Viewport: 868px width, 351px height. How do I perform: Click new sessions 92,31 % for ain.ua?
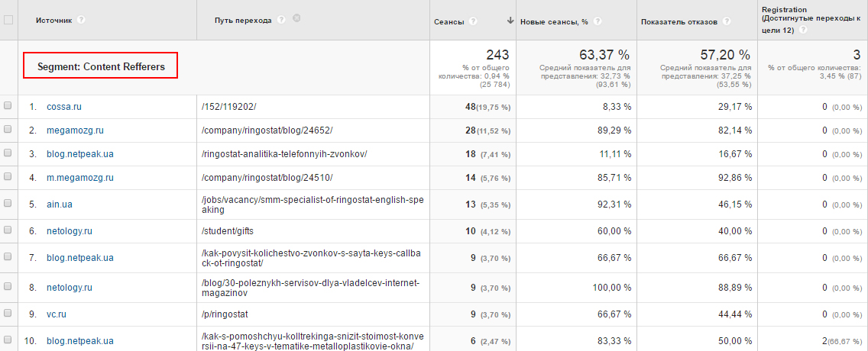pos(614,204)
